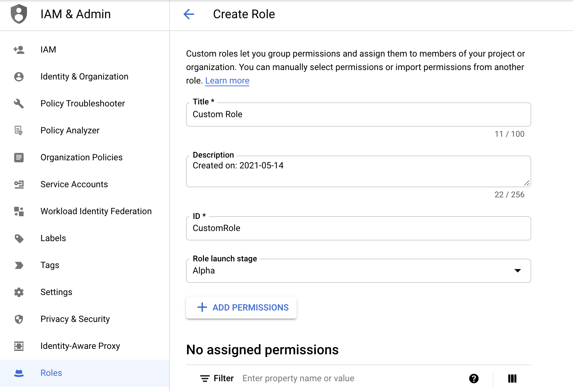Open Workload Identity Federation
The height and width of the screenshot is (392, 573).
click(x=85, y=211)
